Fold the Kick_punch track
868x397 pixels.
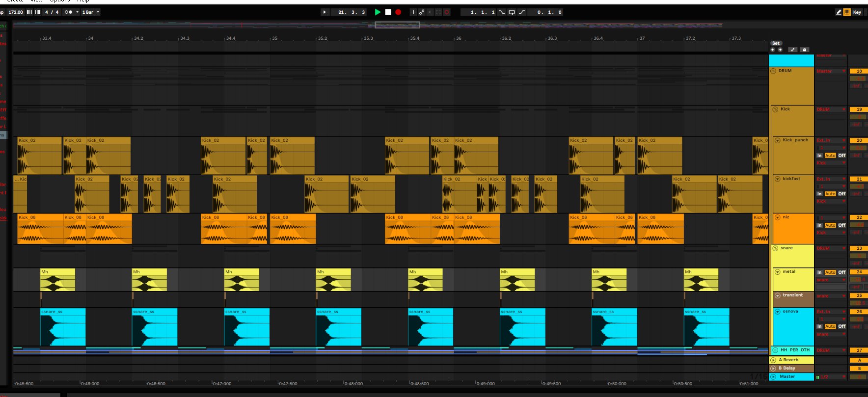coord(778,140)
